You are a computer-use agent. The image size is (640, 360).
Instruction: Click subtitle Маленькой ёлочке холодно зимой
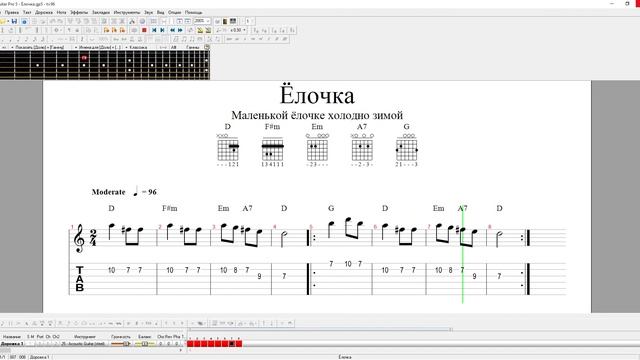317,115
